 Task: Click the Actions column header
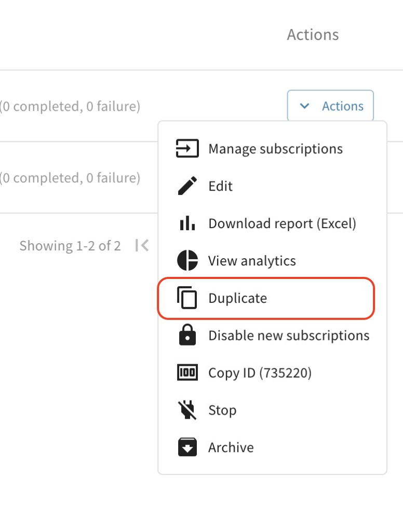[313, 35]
